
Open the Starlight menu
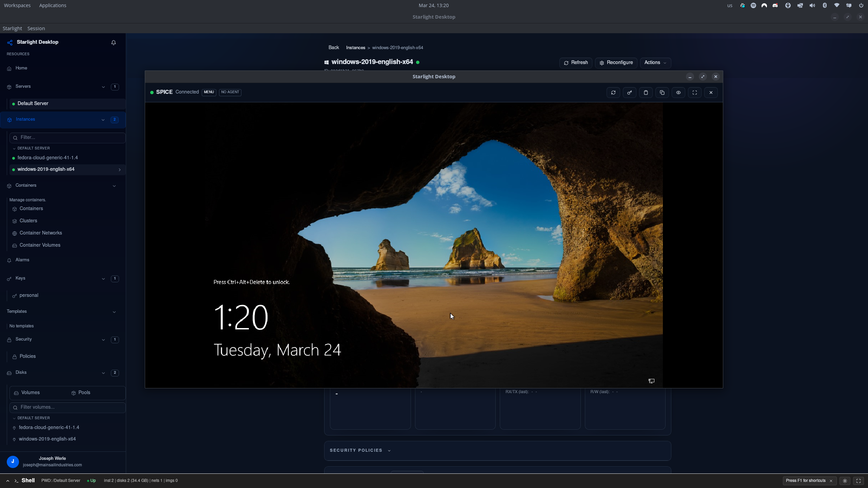(x=12, y=28)
